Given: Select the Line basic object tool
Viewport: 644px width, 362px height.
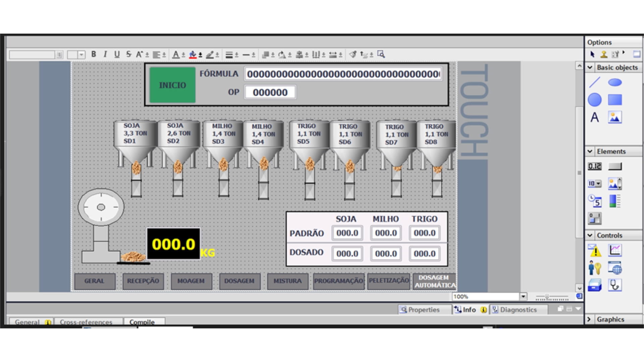Looking at the screenshot, I should tap(595, 82).
